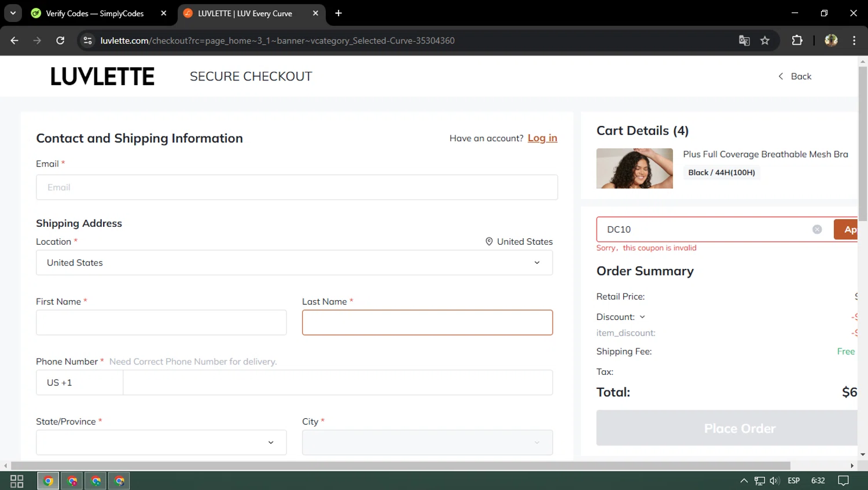868x490 pixels.
Task: View site information icon in address bar
Action: (87, 40)
